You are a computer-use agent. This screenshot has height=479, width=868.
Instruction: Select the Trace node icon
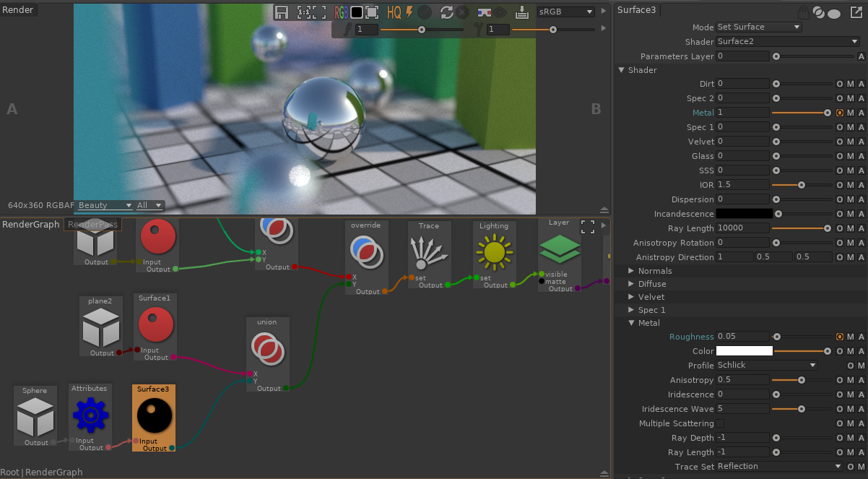tap(429, 253)
